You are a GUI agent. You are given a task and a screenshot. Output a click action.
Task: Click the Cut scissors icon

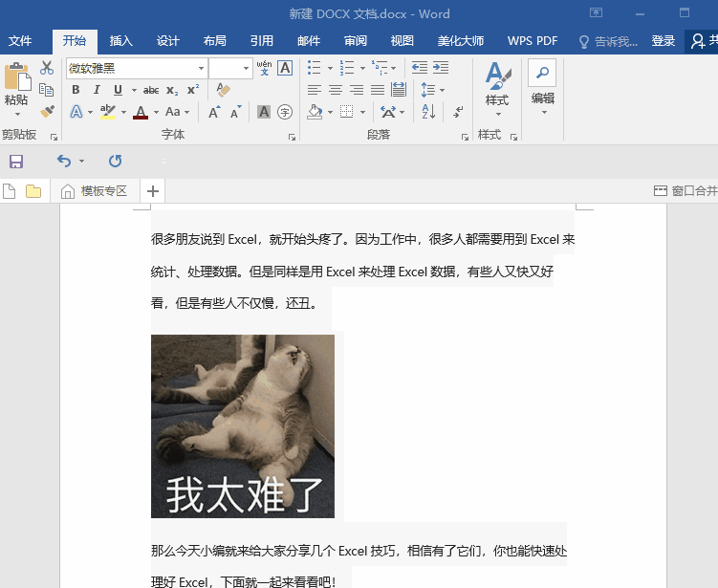(47, 68)
